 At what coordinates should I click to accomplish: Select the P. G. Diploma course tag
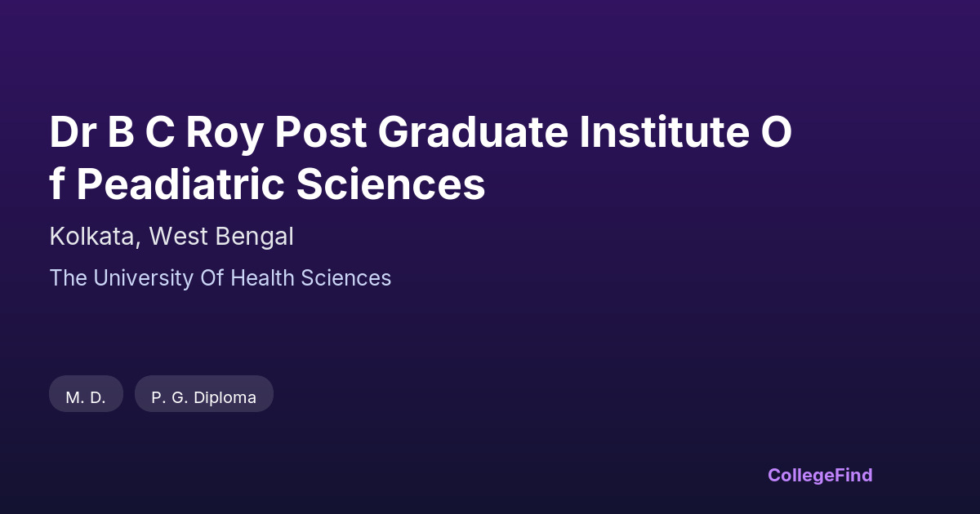pos(203,397)
